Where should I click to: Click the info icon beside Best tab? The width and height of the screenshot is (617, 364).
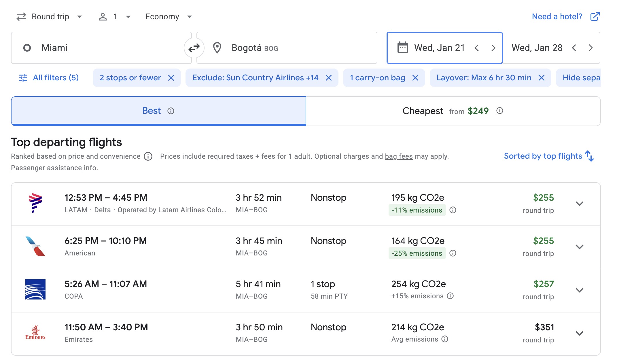coord(171,111)
